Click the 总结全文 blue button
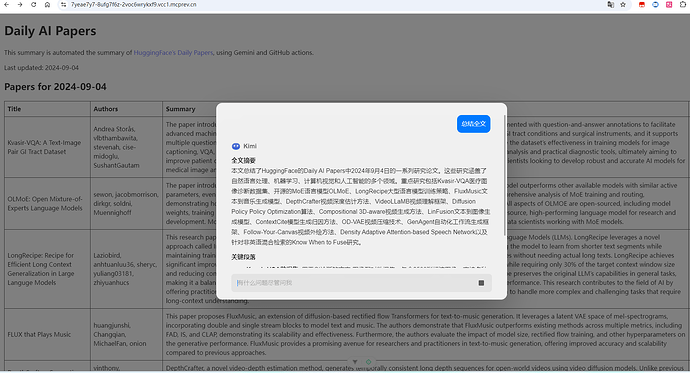 tap(473, 124)
